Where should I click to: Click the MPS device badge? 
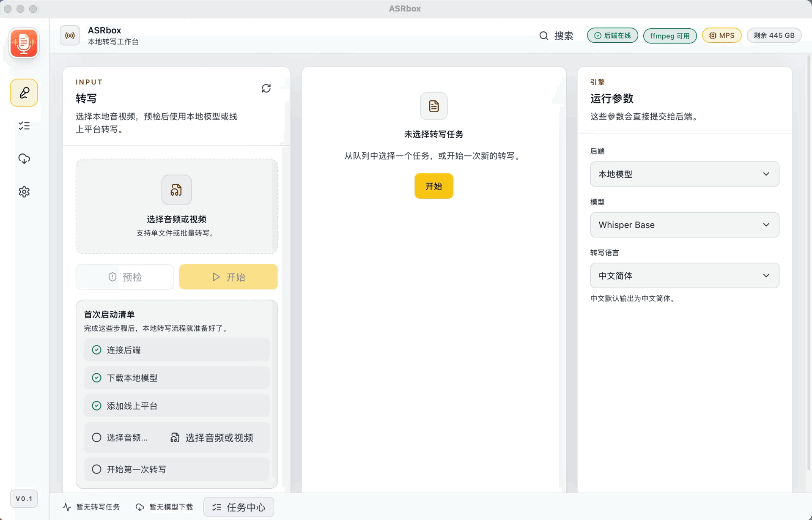click(721, 36)
